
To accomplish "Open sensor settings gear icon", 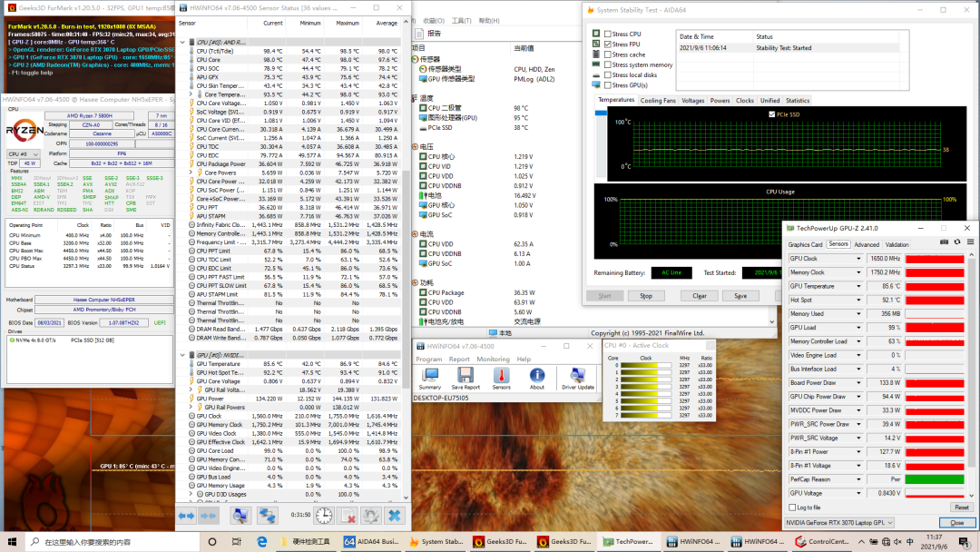I will coord(370,516).
